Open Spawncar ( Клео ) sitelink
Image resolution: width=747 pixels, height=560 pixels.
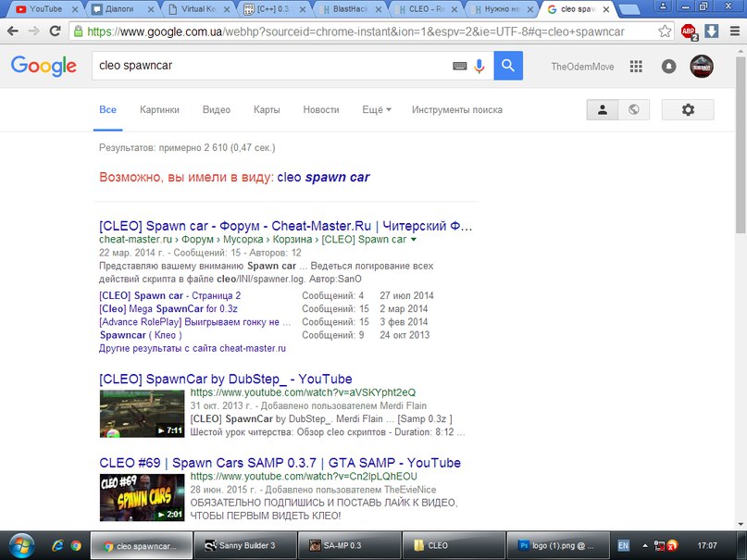[x=141, y=335]
